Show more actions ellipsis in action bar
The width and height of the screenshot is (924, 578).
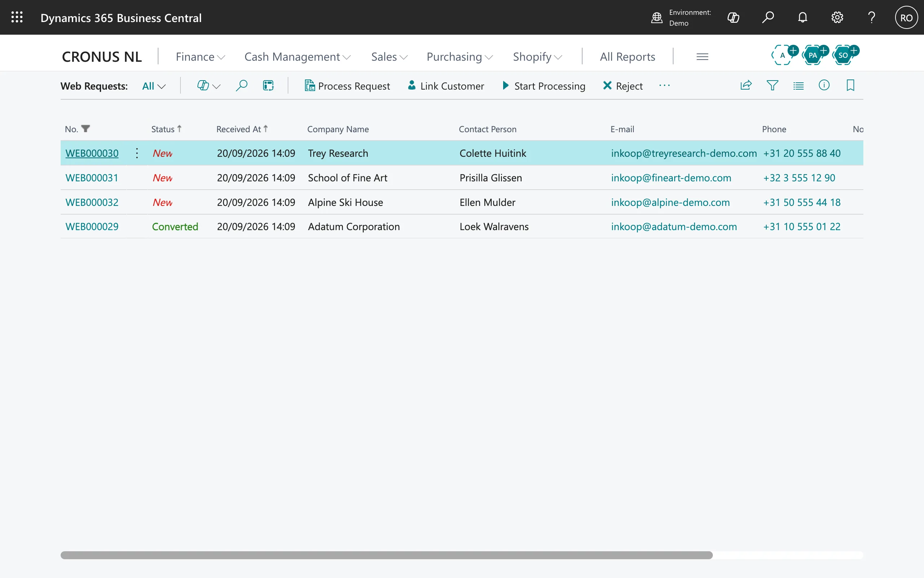(x=664, y=86)
